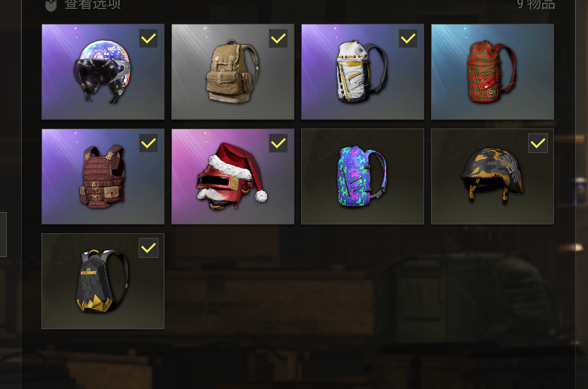Click the mouse icon beside view options
The image size is (588, 389).
[51, 5]
